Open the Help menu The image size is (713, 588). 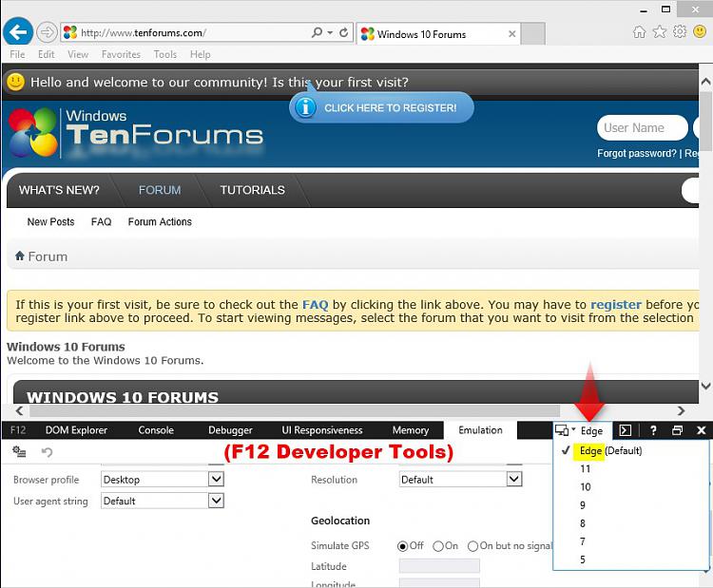click(200, 54)
